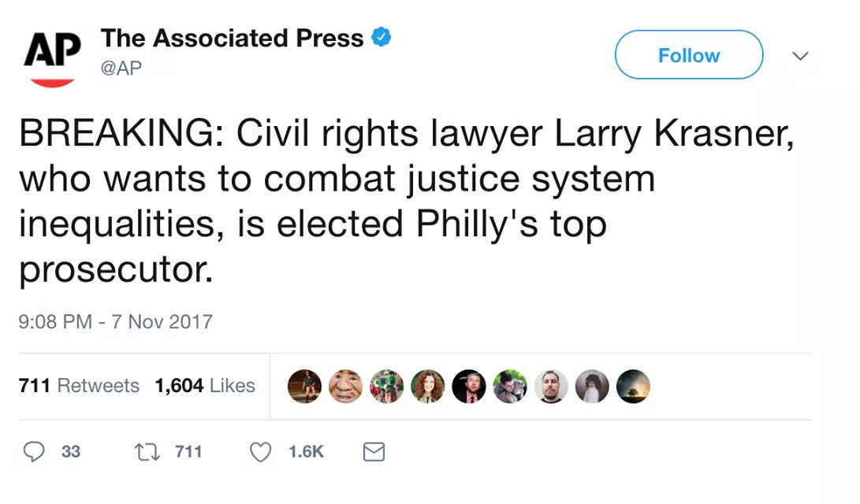Viewport: 860px width, 504px height.
Task: Follow The Associated Press account
Action: tap(688, 55)
